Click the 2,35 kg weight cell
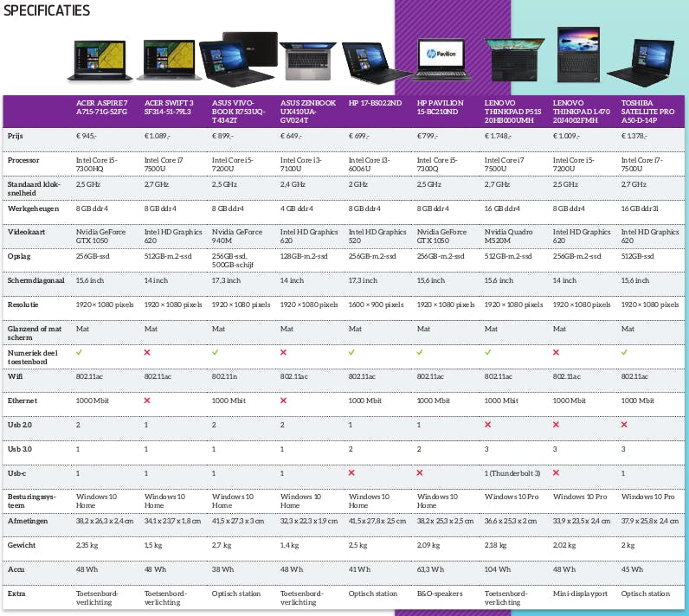The height and width of the screenshot is (616, 689). click(87, 545)
